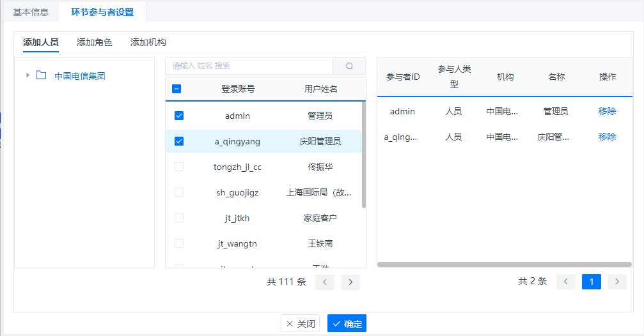Screen dimensions: 644x336
Task: Check the jt_wangtn row checkbox
Action: coord(179,243)
